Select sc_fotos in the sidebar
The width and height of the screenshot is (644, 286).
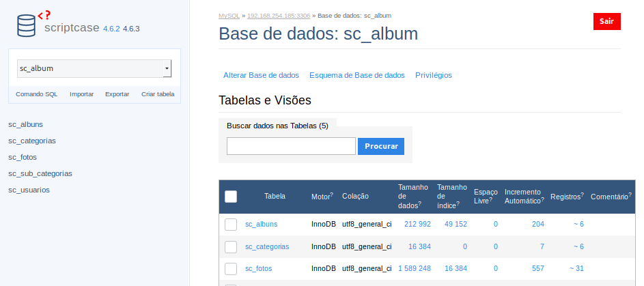pos(23,157)
